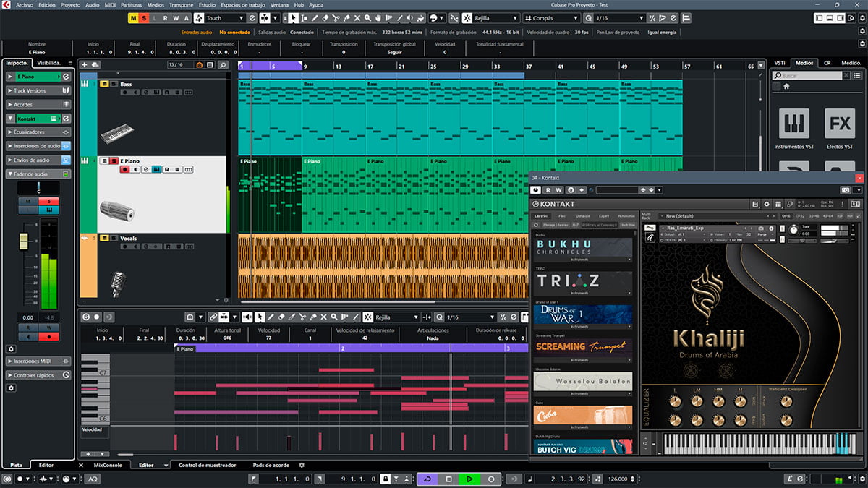
Task: Expand the Acordes inspector section
Action: 38,104
